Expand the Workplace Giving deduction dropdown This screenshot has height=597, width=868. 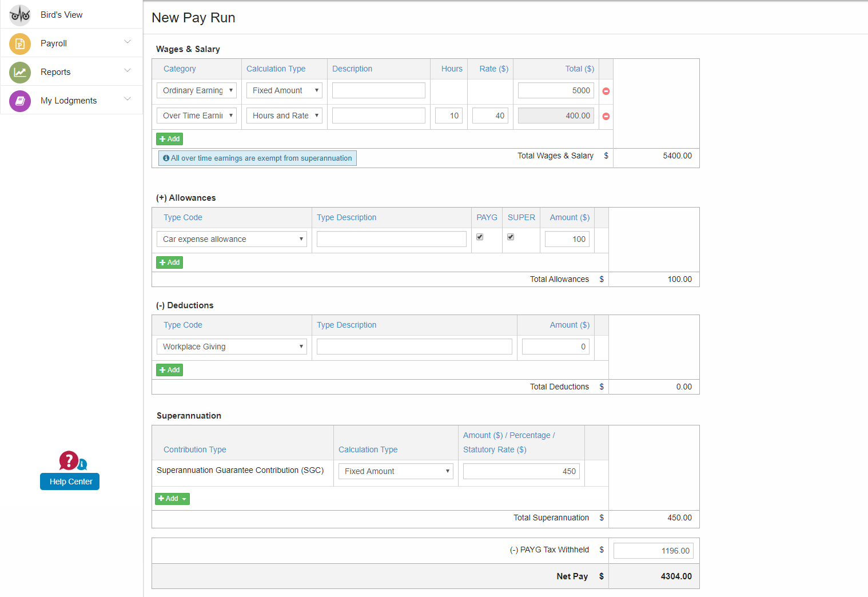[231, 346]
